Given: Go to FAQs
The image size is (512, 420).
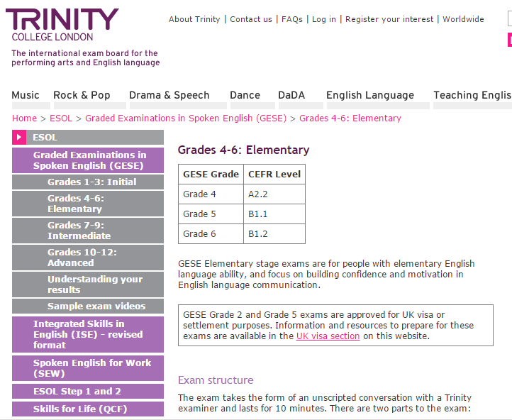Looking at the screenshot, I should [x=292, y=19].
